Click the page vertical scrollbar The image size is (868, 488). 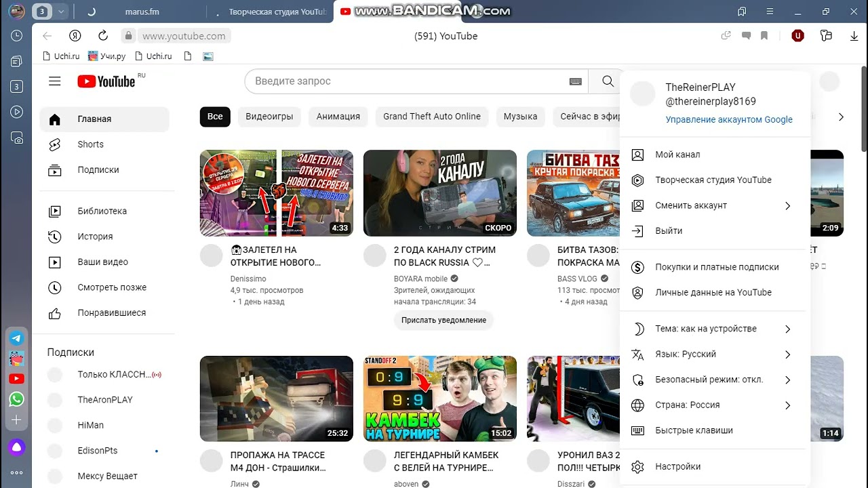tap(864, 108)
